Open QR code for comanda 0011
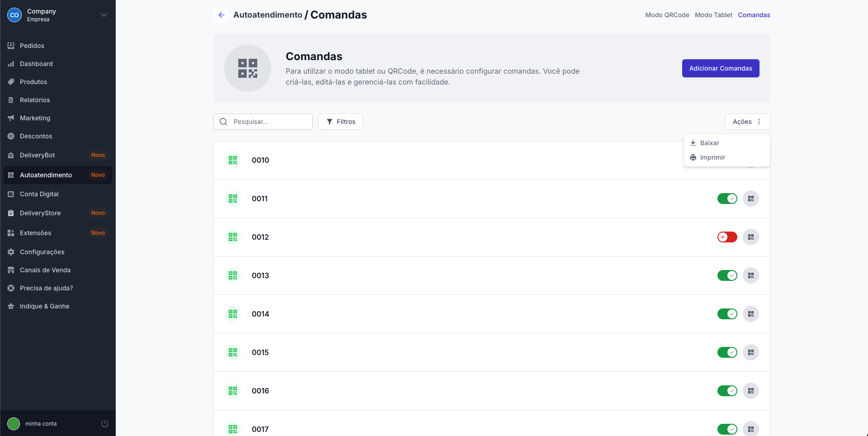Viewport: 868px width, 436px height. [x=750, y=199]
